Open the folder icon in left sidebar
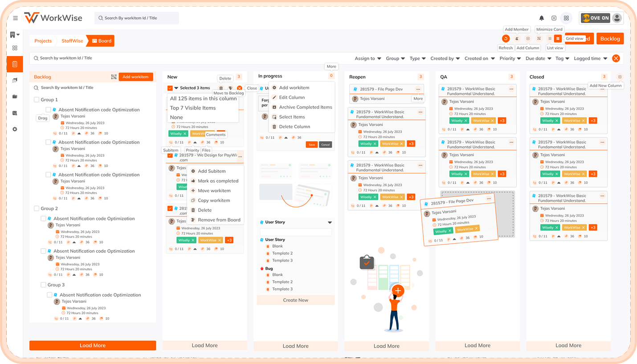 (x=15, y=97)
